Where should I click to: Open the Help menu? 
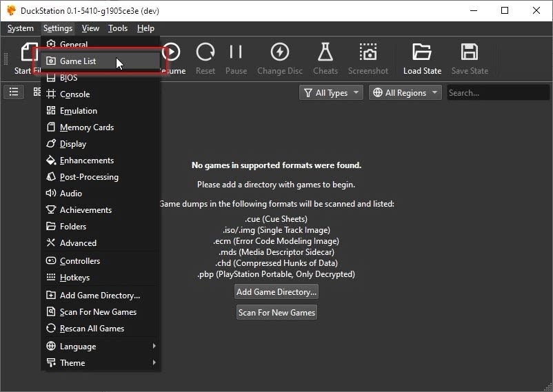tap(145, 28)
